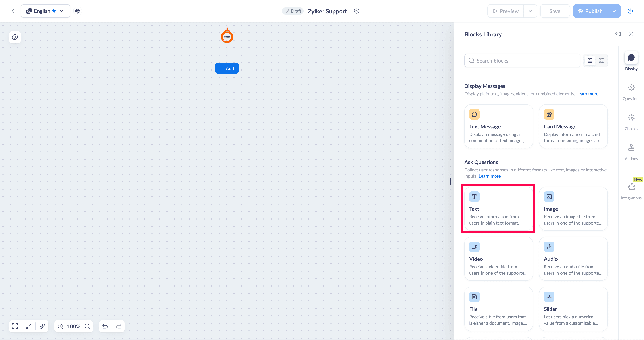Dock the Blocks Library panel sideways
This screenshot has width=644, height=340.
click(618, 34)
